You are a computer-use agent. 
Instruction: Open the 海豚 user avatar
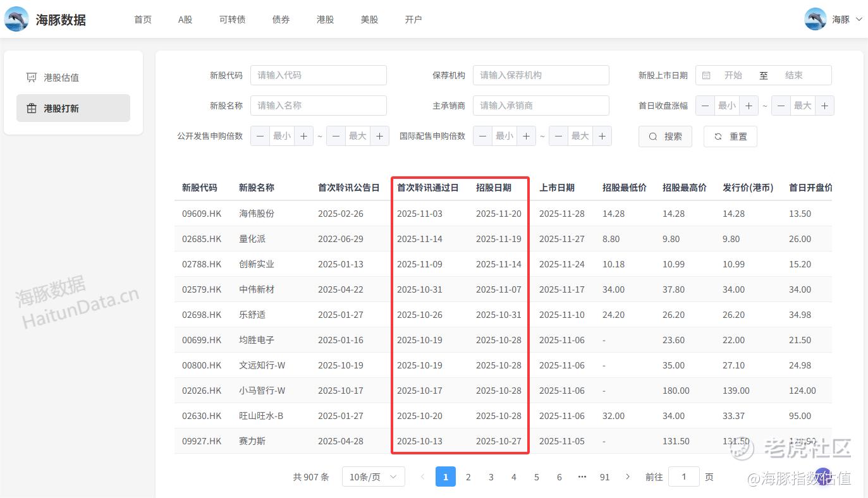[816, 19]
